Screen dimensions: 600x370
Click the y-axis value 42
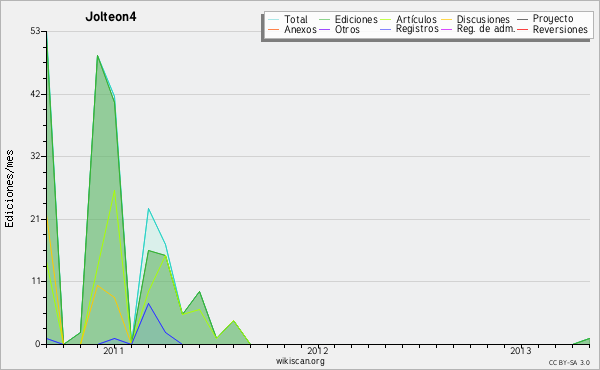pos(36,94)
